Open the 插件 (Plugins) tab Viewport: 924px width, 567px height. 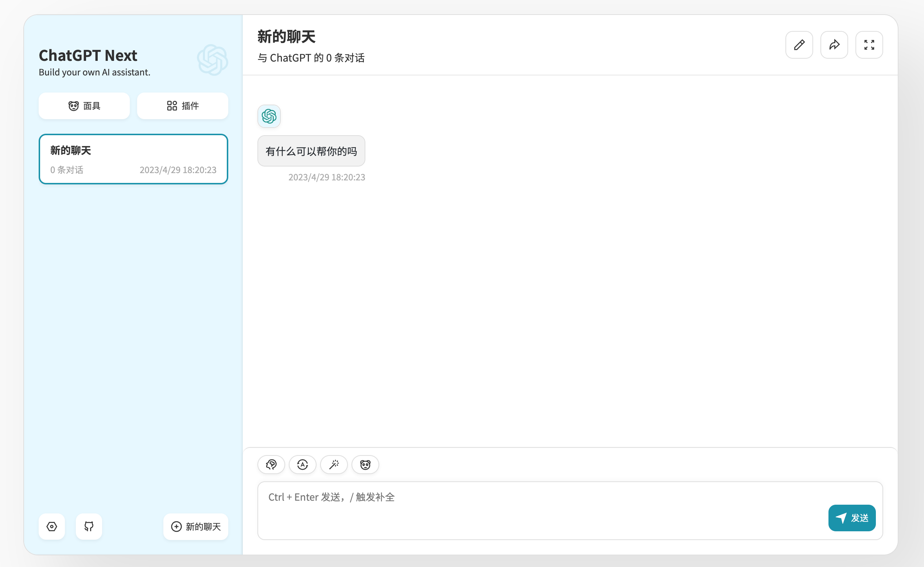click(x=183, y=106)
